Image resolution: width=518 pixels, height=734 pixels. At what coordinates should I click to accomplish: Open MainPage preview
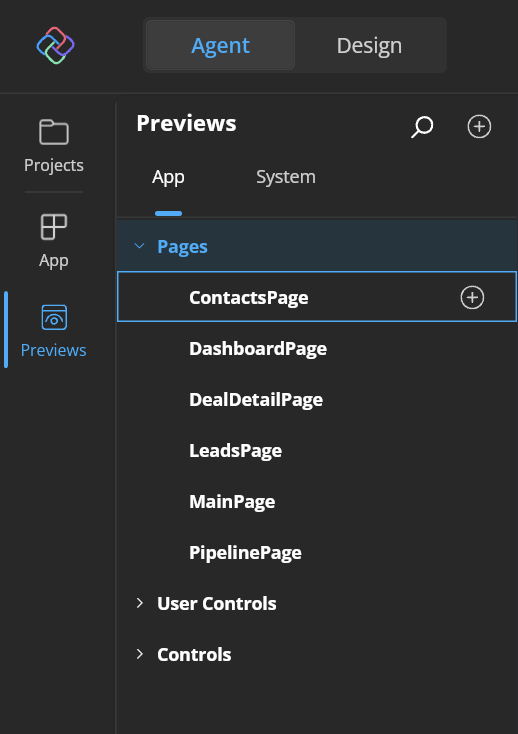pos(232,502)
